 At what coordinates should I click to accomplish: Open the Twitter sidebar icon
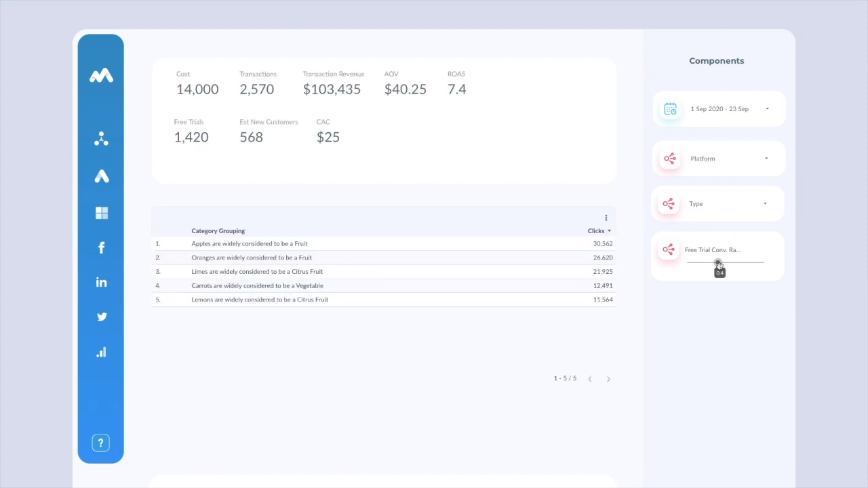click(x=101, y=317)
